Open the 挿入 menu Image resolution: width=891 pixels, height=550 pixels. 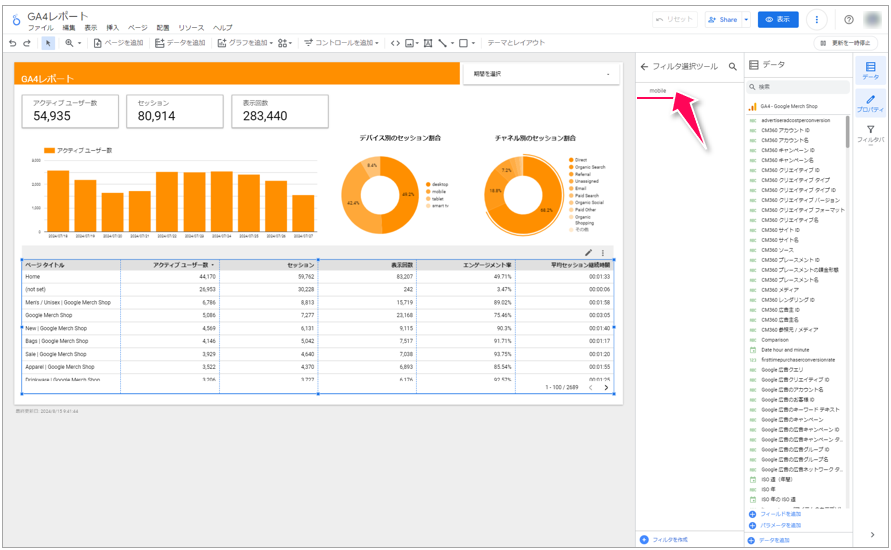pos(113,28)
